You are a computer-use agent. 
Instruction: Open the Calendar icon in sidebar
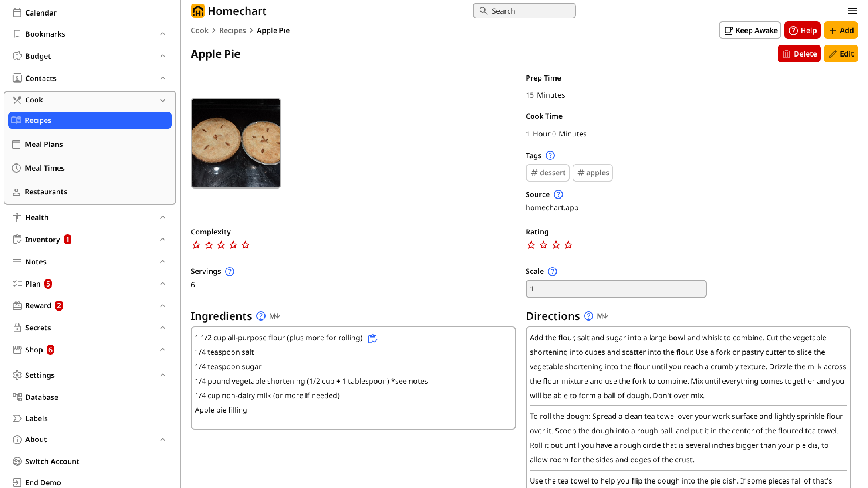tap(17, 12)
